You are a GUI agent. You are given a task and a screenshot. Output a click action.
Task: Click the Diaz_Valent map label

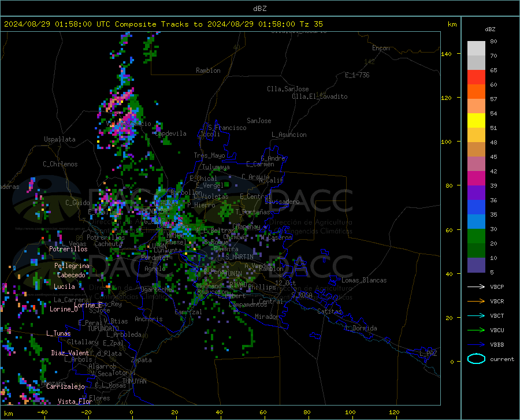(x=70, y=353)
